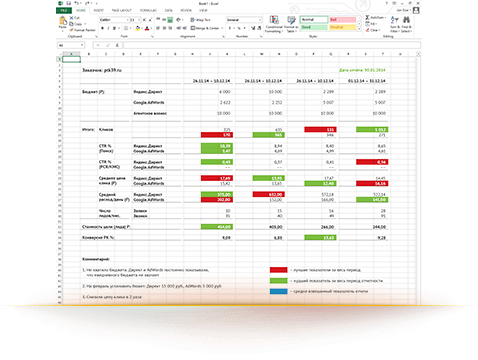Screen dimensions: 478x360
Task: Click the Accounting currency format icon
Action: [x=230, y=28]
